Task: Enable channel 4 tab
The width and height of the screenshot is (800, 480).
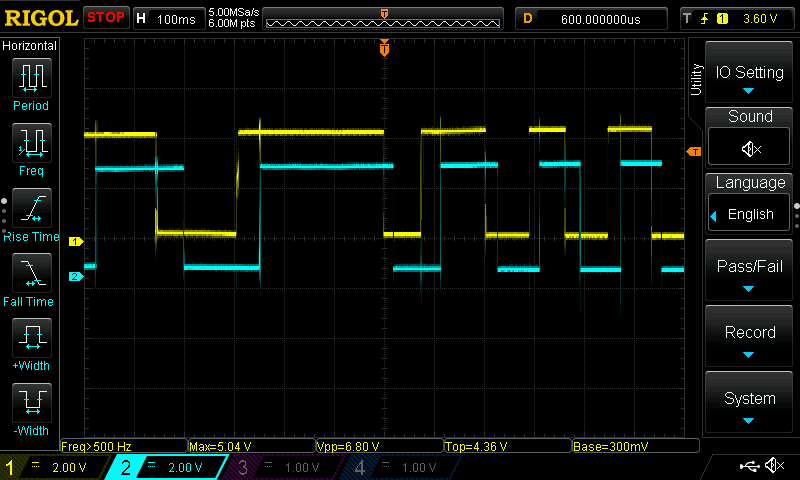Action: [399, 467]
